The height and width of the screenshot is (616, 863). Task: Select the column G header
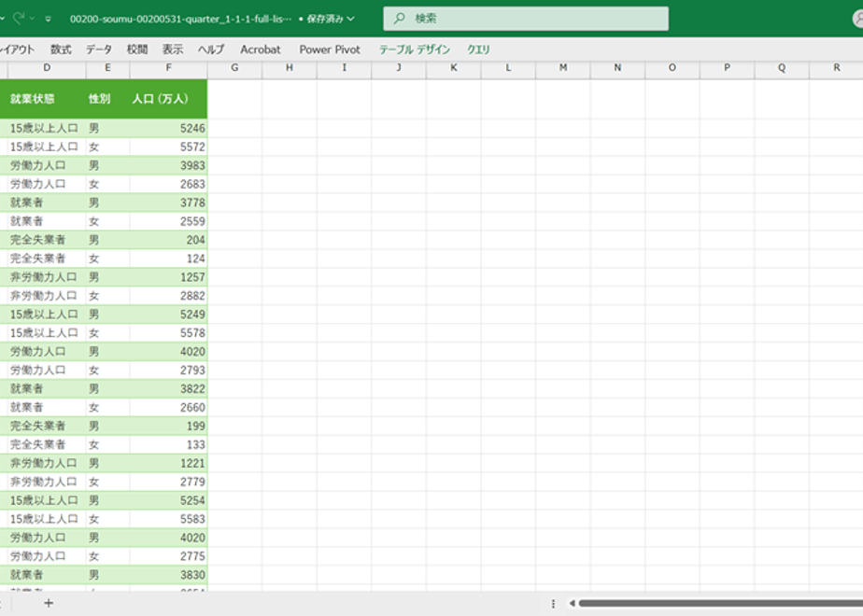[x=234, y=67]
